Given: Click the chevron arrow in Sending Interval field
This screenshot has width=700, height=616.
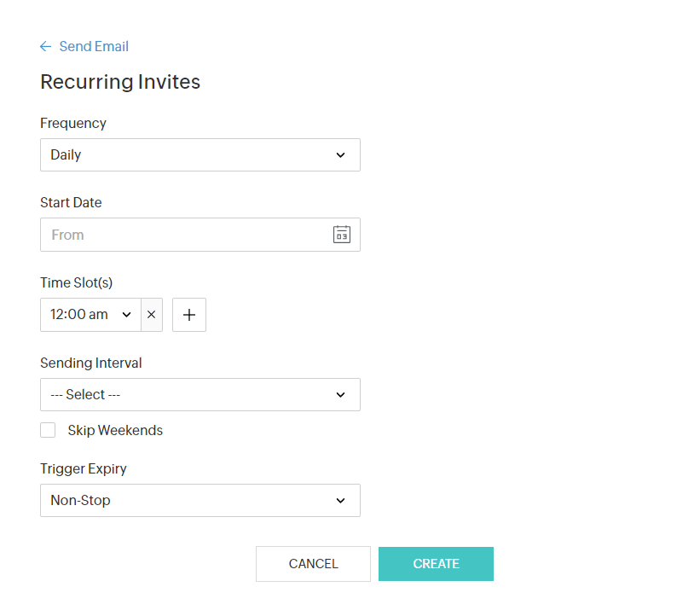Looking at the screenshot, I should pyautogui.click(x=340, y=395).
